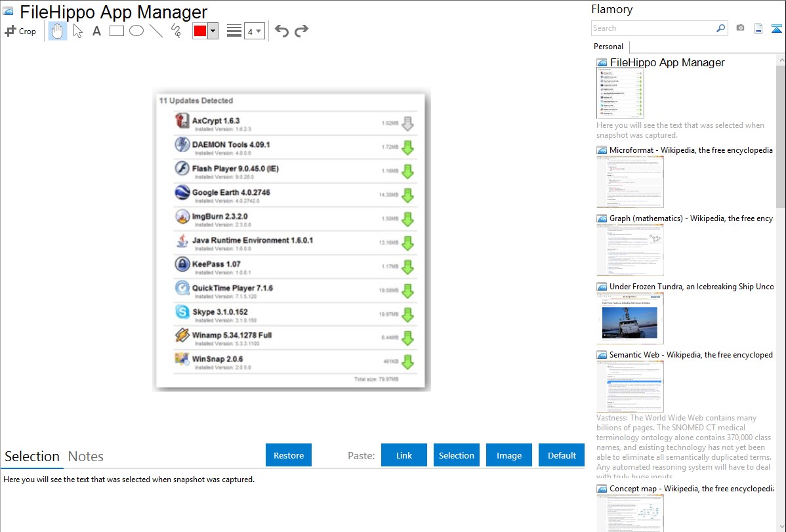Screen dimensions: 786x532
Task: Click the document page icon in Flamory panel
Action: point(758,28)
